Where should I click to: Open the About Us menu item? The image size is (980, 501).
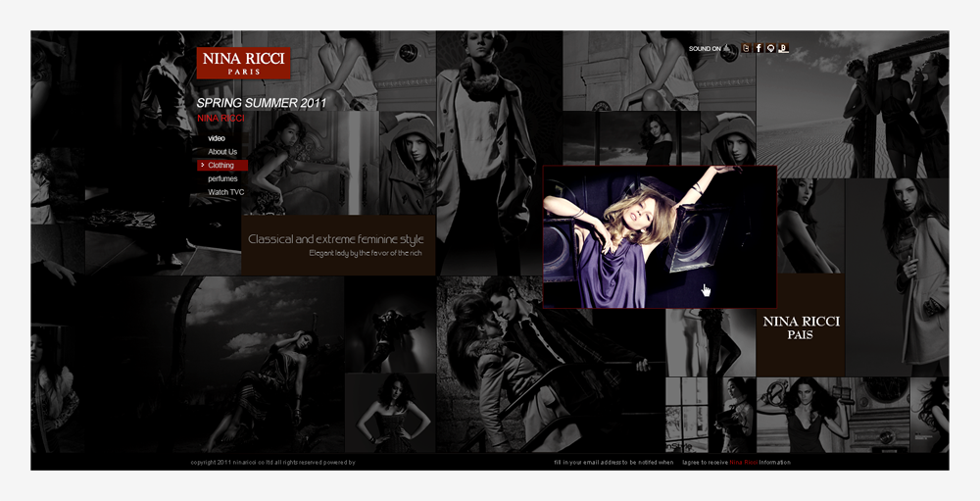pos(222,152)
